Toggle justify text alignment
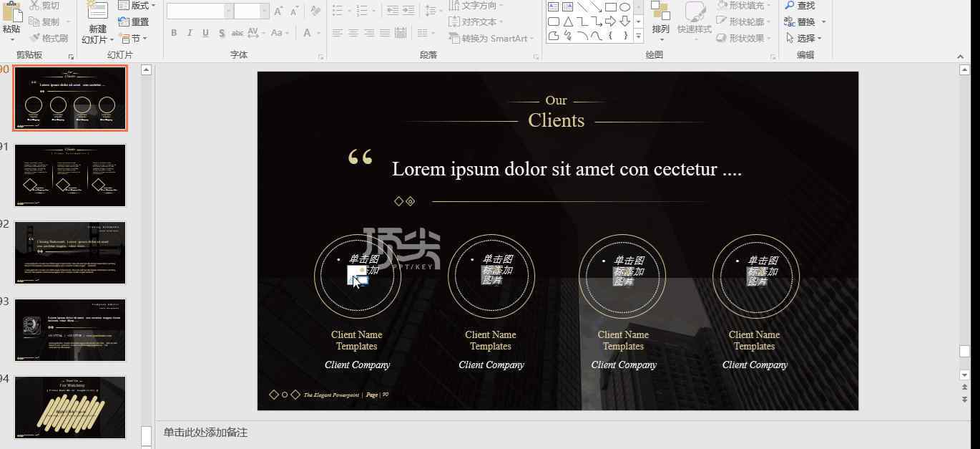 385,33
